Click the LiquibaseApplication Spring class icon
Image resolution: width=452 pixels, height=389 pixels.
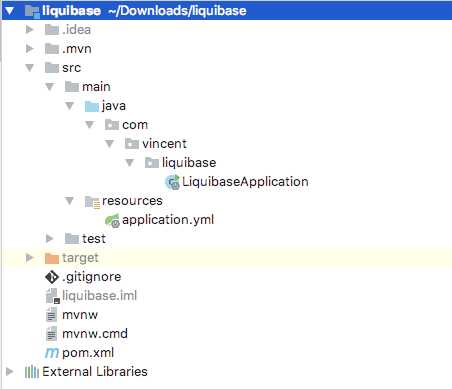click(172, 182)
